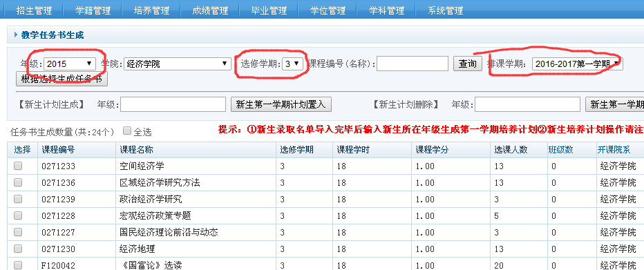Image resolution: width=644 pixels, height=270 pixels.
Task: Click course number F120042
Action: pos(58,265)
